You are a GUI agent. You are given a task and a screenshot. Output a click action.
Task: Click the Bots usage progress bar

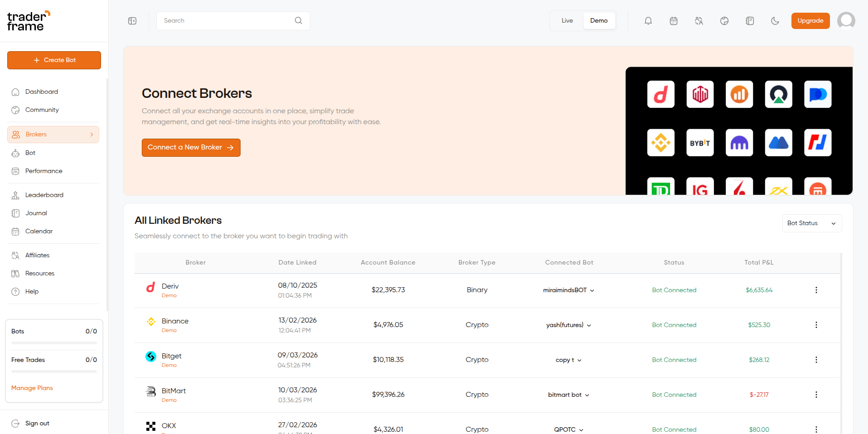click(54, 343)
